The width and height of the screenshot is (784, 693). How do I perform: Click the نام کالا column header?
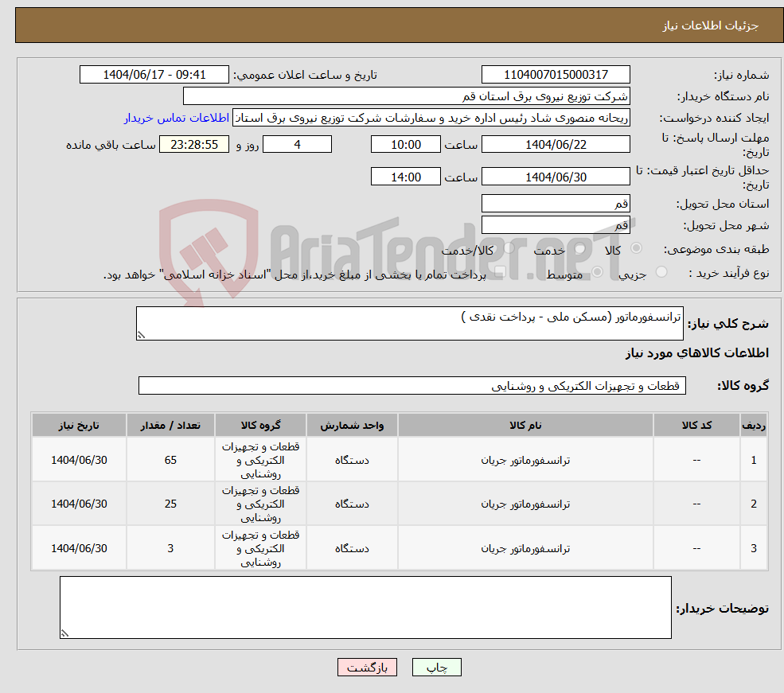(525, 425)
